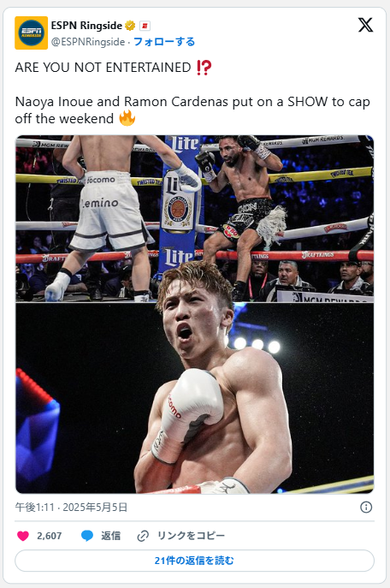The width and height of the screenshot is (390, 588).
Task: Click the red ESPN affiliate badge
Action: click(x=145, y=26)
